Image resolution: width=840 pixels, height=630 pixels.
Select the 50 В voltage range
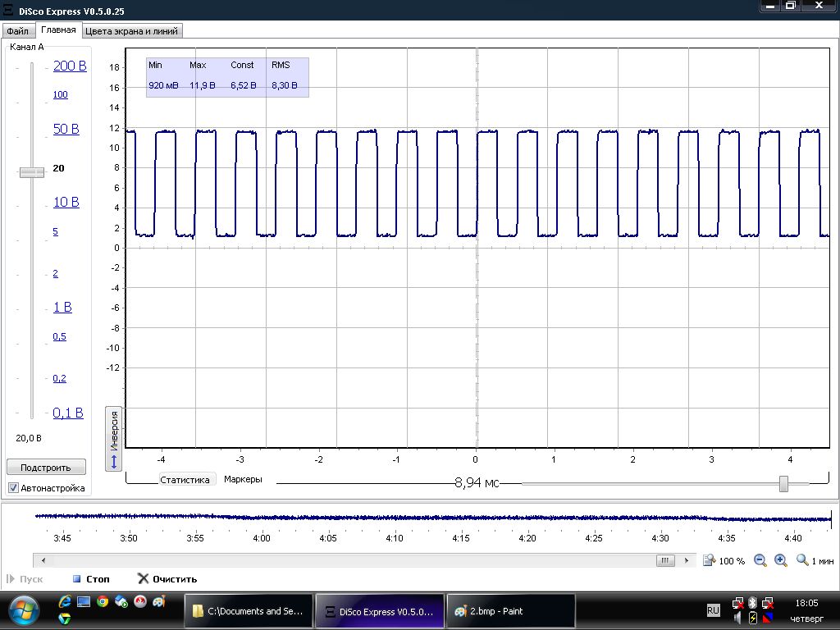pos(66,129)
